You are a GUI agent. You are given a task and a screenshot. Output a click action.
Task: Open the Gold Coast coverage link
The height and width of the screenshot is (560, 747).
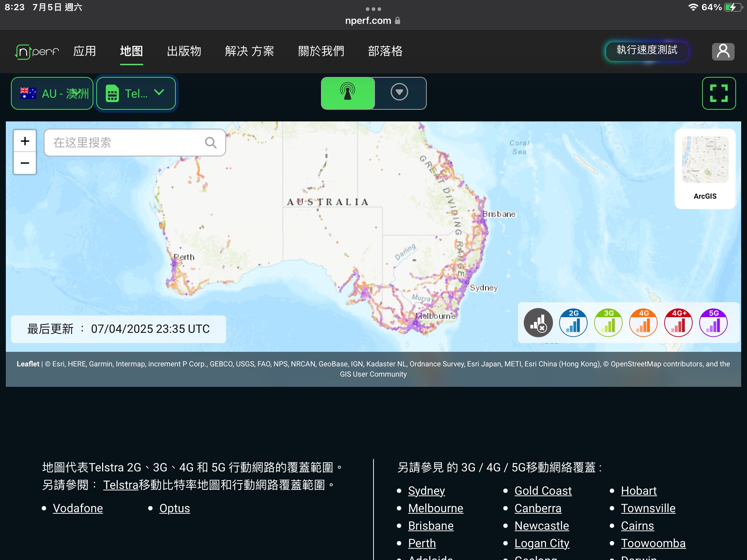(543, 491)
